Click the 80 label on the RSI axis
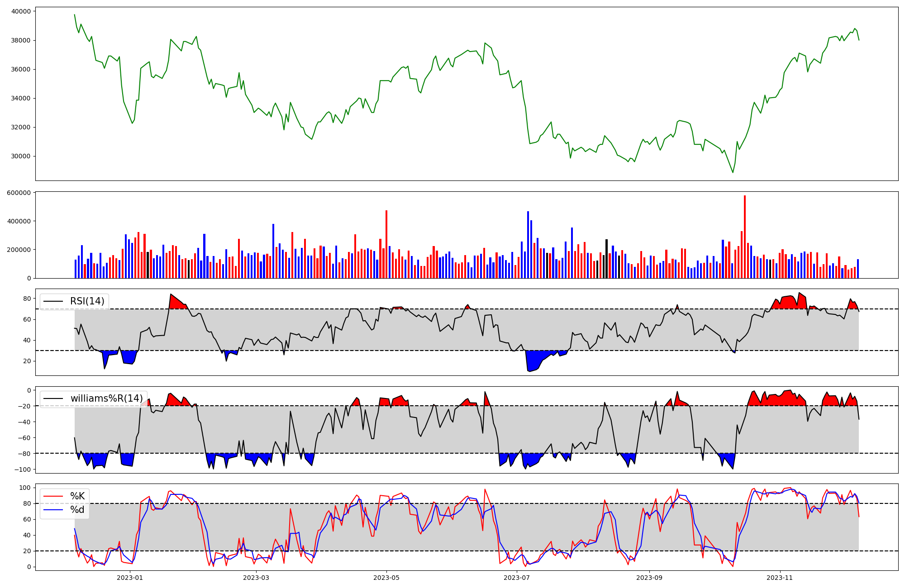Screen dimensions: 905x588 [27, 299]
